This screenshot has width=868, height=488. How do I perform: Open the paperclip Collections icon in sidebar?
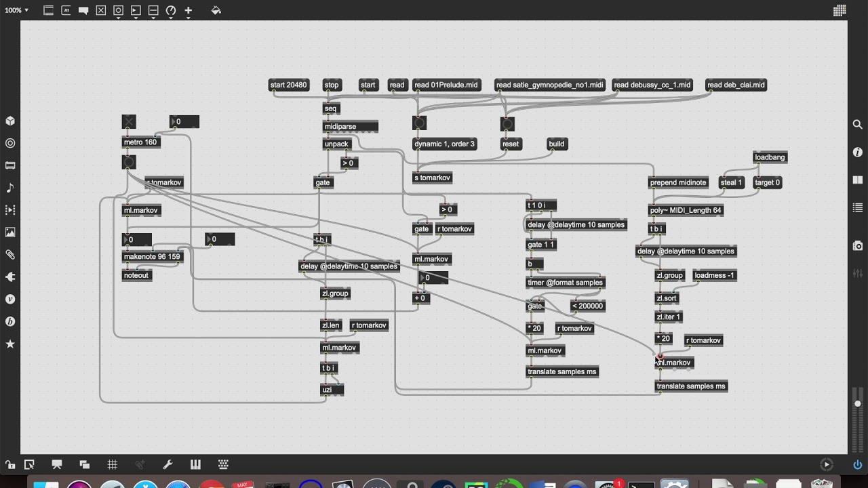[x=10, y=255]
